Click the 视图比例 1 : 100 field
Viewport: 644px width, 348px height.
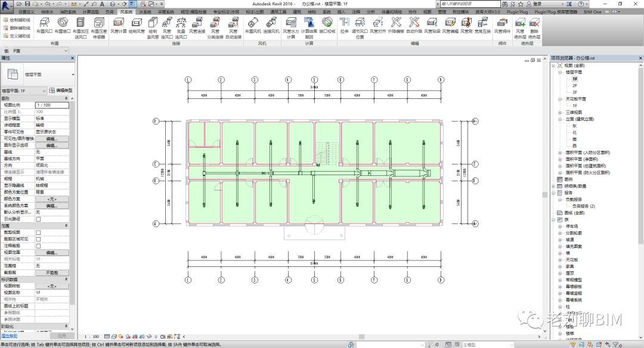[52, 105]
